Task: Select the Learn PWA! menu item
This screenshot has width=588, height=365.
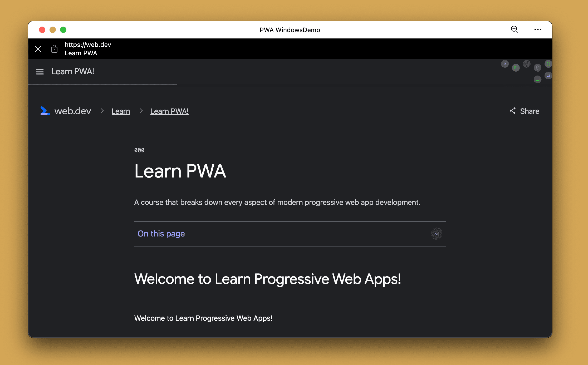Action: point(73,72)
